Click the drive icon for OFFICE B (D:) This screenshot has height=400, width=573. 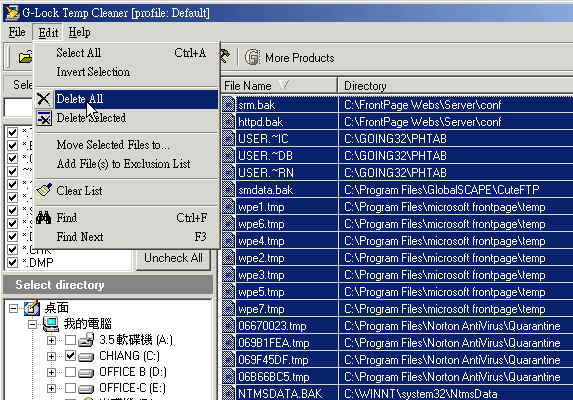pos(86,373)
